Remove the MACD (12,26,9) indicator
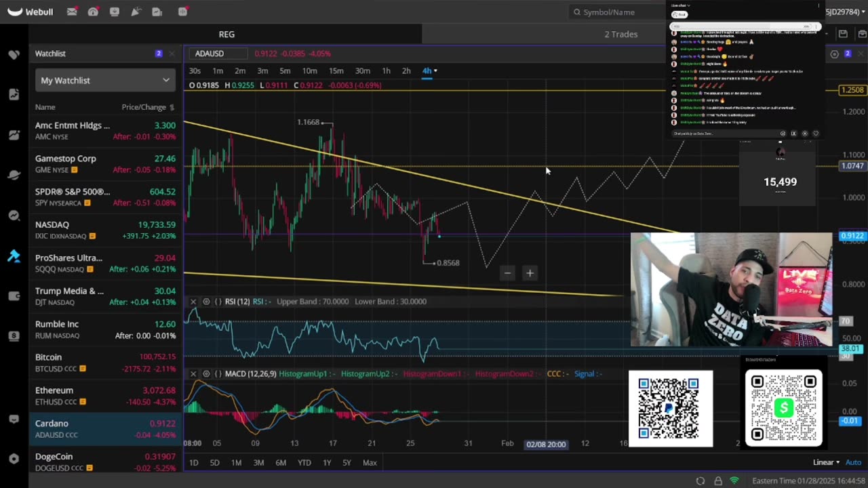The width and height of the screenshot is (868, 488). point(193,373)
